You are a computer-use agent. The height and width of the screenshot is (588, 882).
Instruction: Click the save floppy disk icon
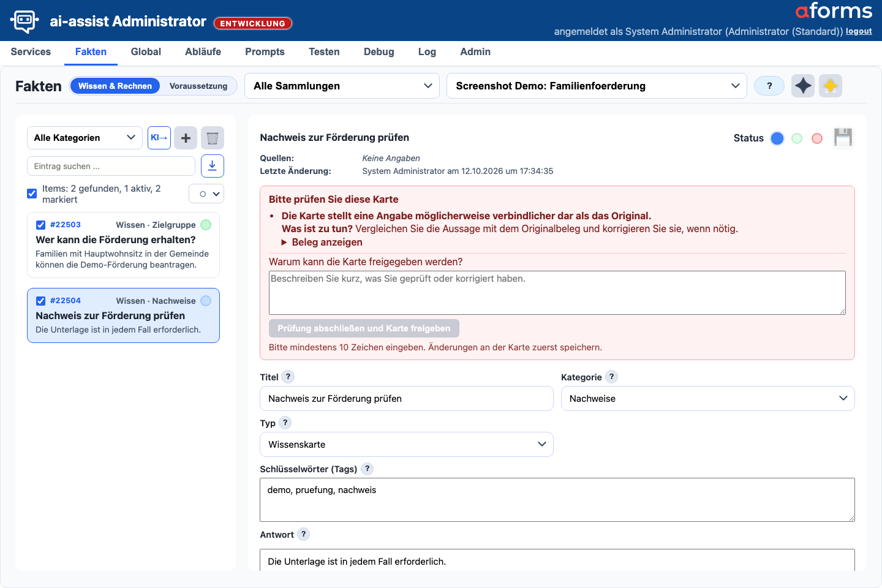click(x=843, y=137)
